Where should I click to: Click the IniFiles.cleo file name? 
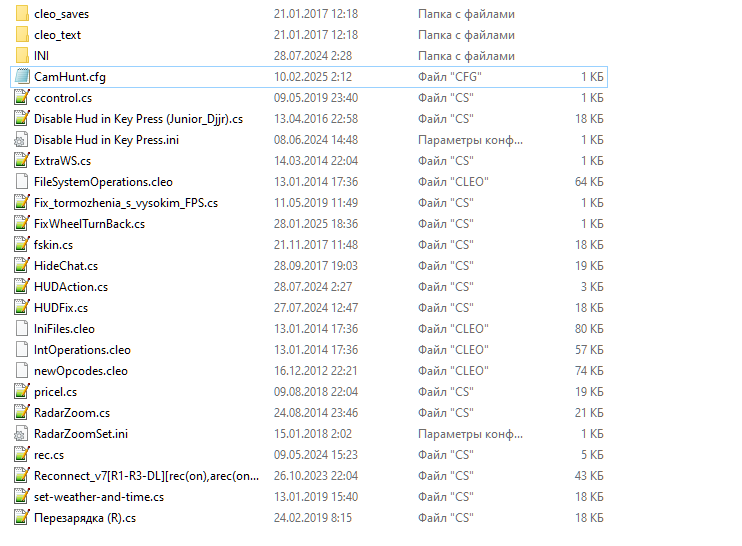coord(64,329)
